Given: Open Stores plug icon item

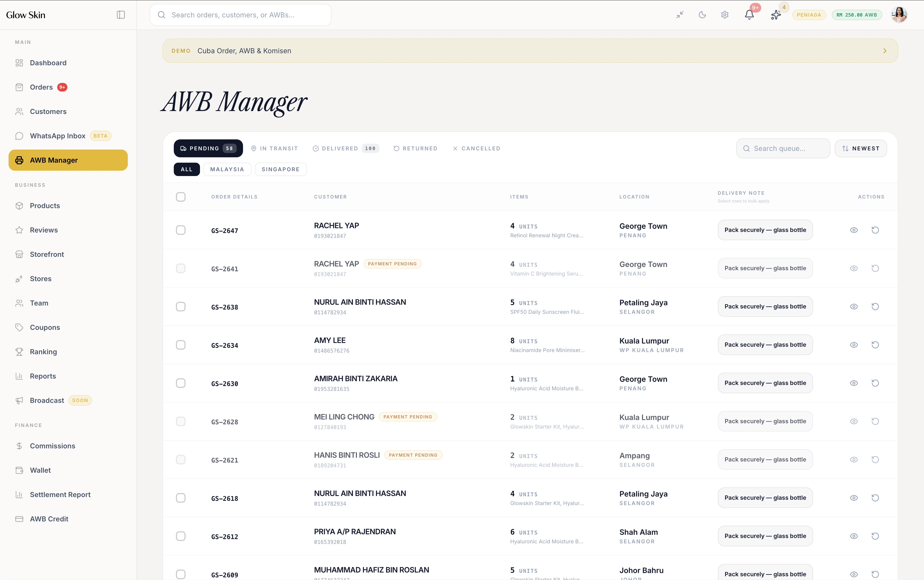Looking at the screenshot, I should [x=68, y=279].
